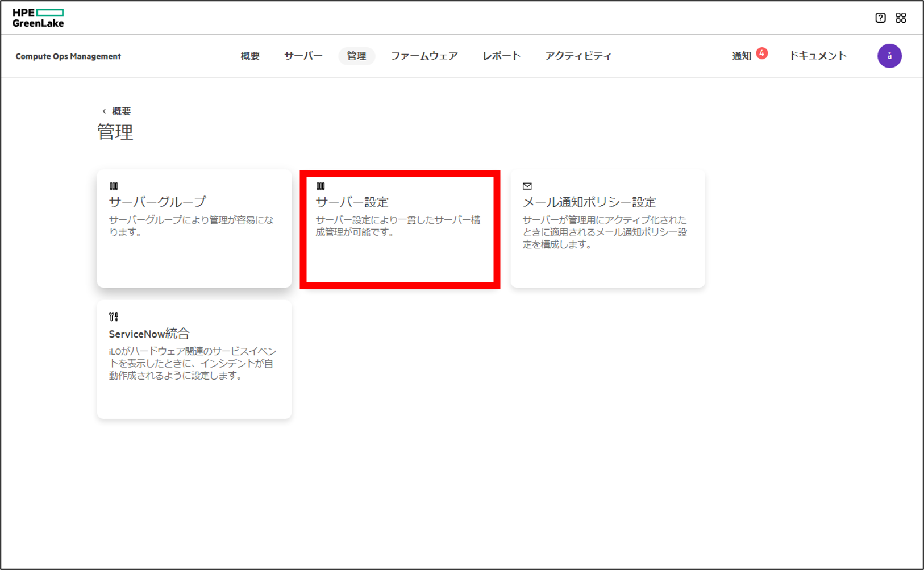Screen dimensions: 924x570
Task: Click description 'サーバーグループにより管理が容易になります。'
Action: coord(192,226)
